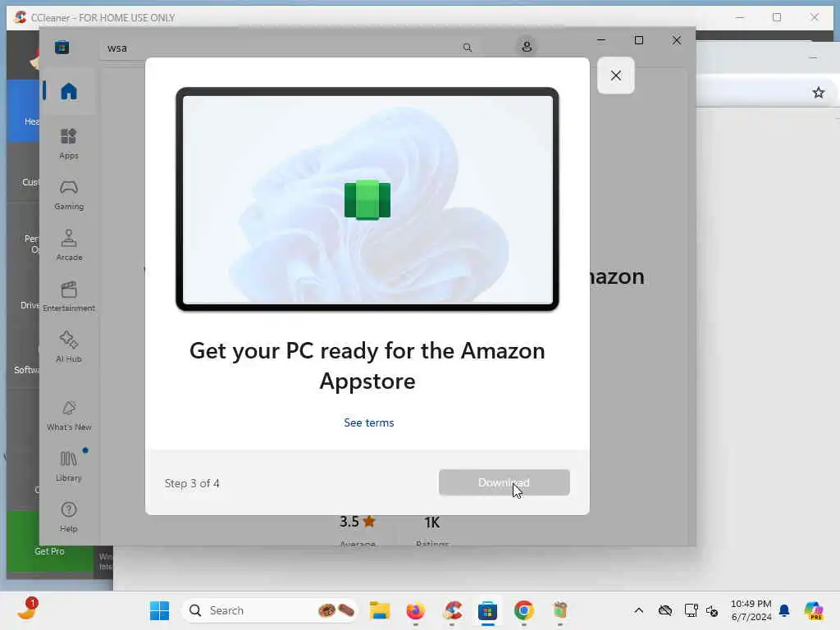
Task: Open Copilot preview icon in taskbar
Action: point(813,610)
